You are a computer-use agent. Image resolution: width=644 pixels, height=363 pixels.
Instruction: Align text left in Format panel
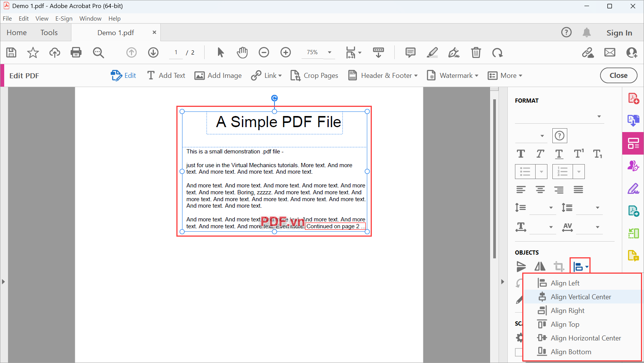pyautogui.click(x=521, y=189)
